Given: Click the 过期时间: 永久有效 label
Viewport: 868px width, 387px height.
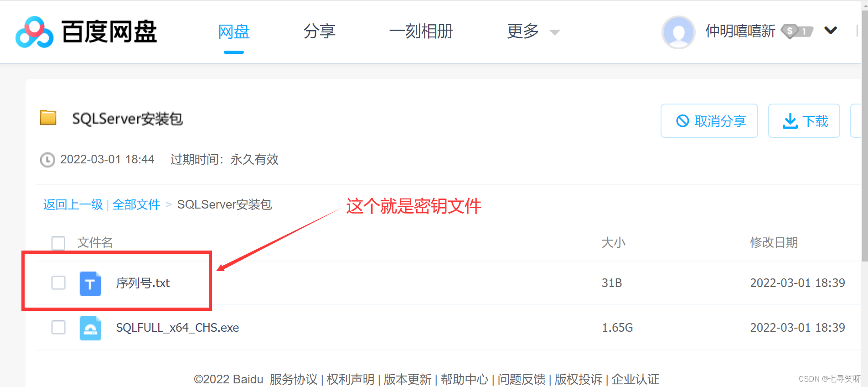Looking at the screenshot, I should 224,159.
